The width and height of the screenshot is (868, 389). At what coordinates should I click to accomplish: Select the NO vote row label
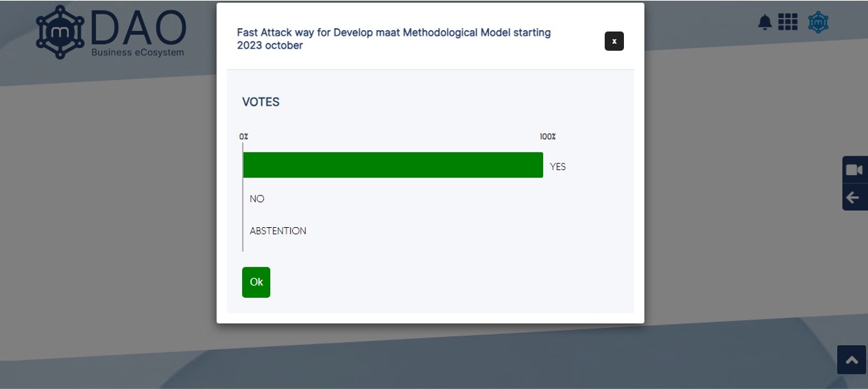coord(257,199)
